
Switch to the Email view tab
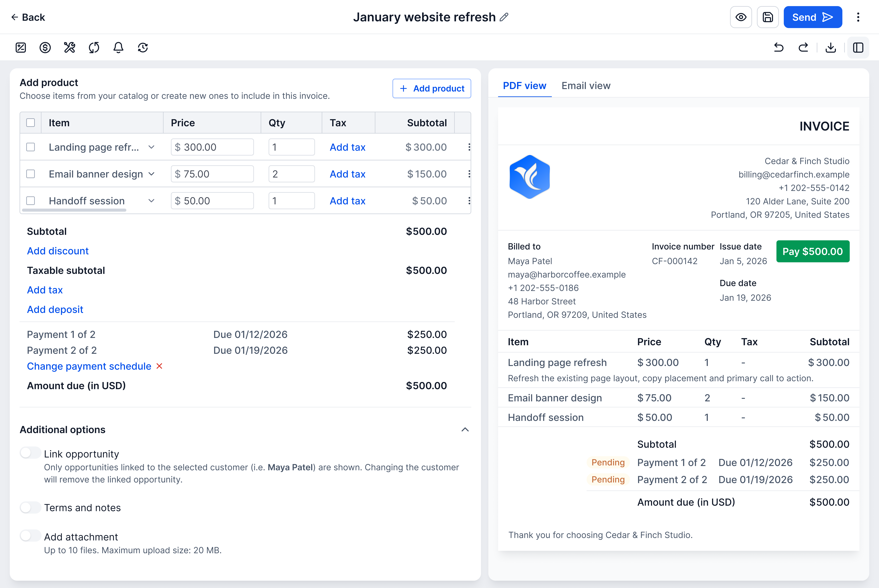pyautogui.click(x=586, y=86)
